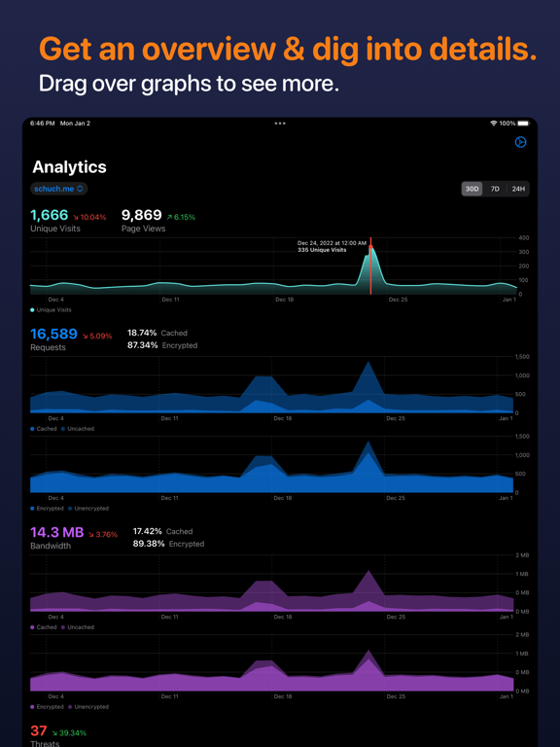Open the circular icon at top right
The width and height of the screenshot is (560, 747).
(x=520, y=142)
